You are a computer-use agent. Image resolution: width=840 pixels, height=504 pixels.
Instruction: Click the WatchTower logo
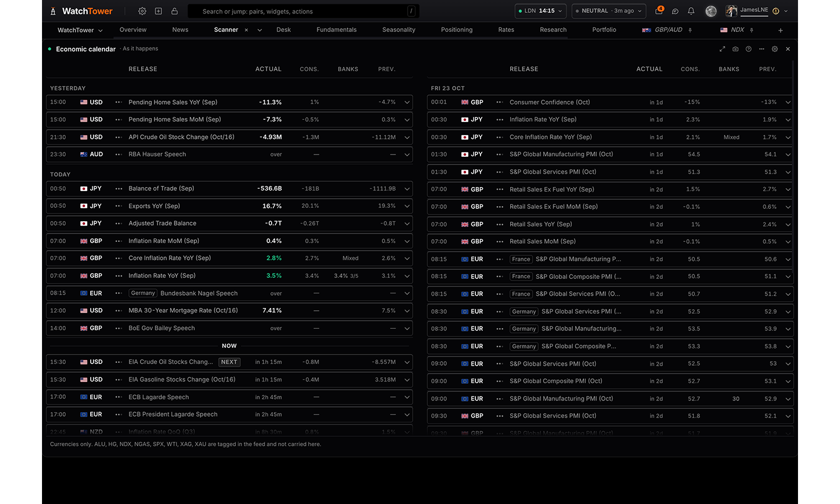tap(81, 11)
